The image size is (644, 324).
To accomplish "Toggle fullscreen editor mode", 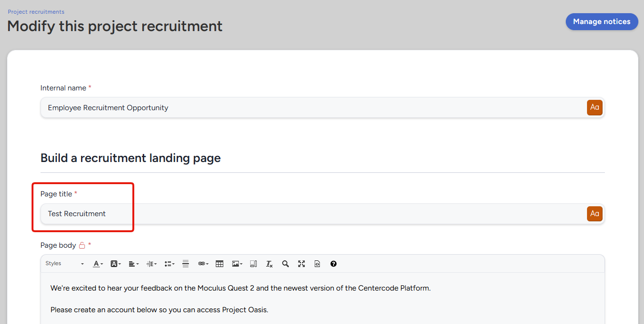I will (x=302, y=264).
